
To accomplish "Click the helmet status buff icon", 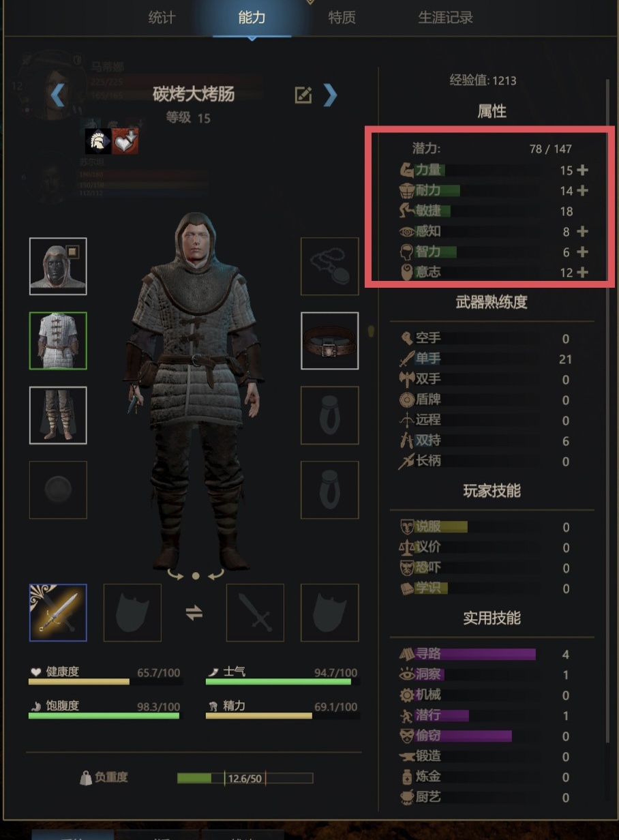I will [98, 140].
